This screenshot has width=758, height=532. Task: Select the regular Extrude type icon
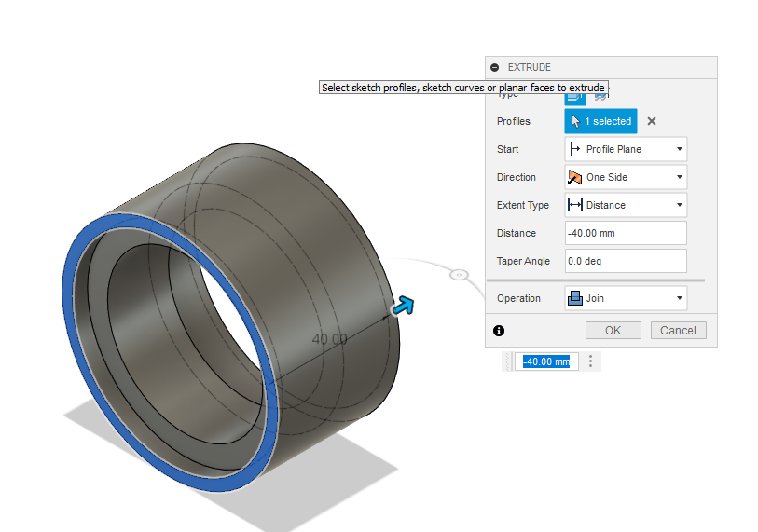tap(575, 94)
